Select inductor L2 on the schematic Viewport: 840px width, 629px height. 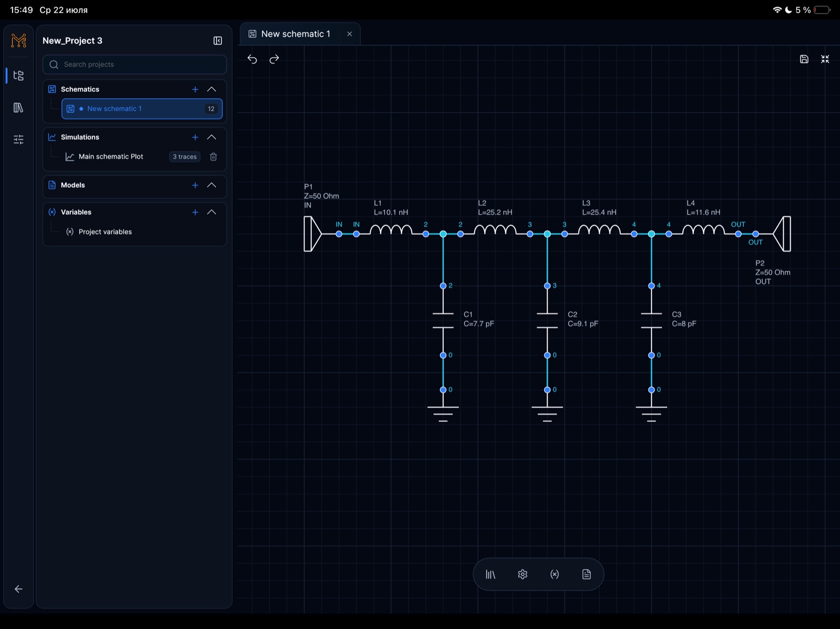click(495, 230)
